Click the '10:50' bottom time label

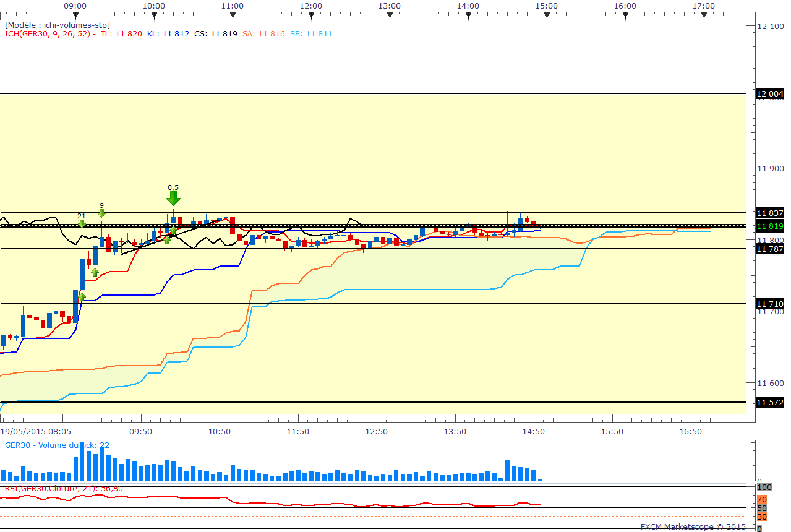tap(219, 431)
